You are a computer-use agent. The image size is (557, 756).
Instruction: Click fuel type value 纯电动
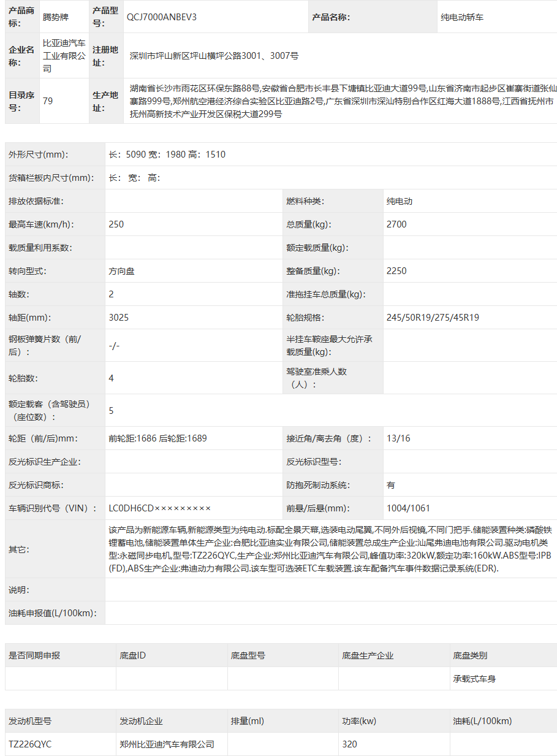click(400, 201)
